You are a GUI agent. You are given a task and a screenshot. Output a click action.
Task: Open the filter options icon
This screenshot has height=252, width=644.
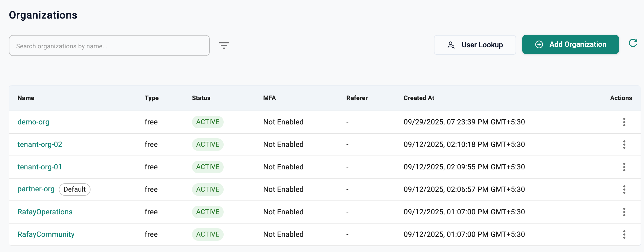tap(224, 45)
